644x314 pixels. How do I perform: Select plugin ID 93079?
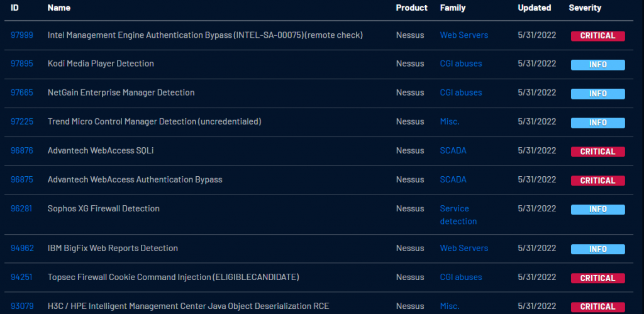point(21,306)
